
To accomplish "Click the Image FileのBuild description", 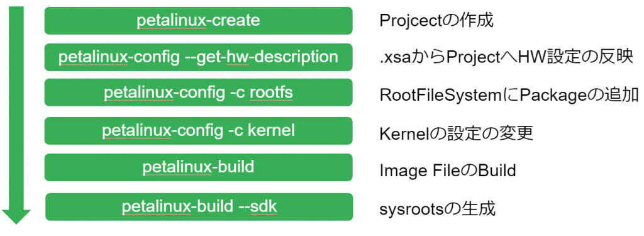I will (447, 170).
